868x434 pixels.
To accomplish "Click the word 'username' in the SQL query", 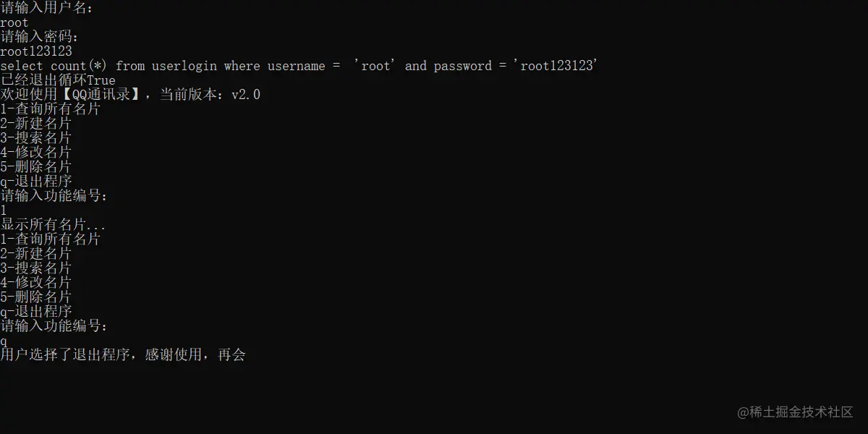I will [296, 66].
